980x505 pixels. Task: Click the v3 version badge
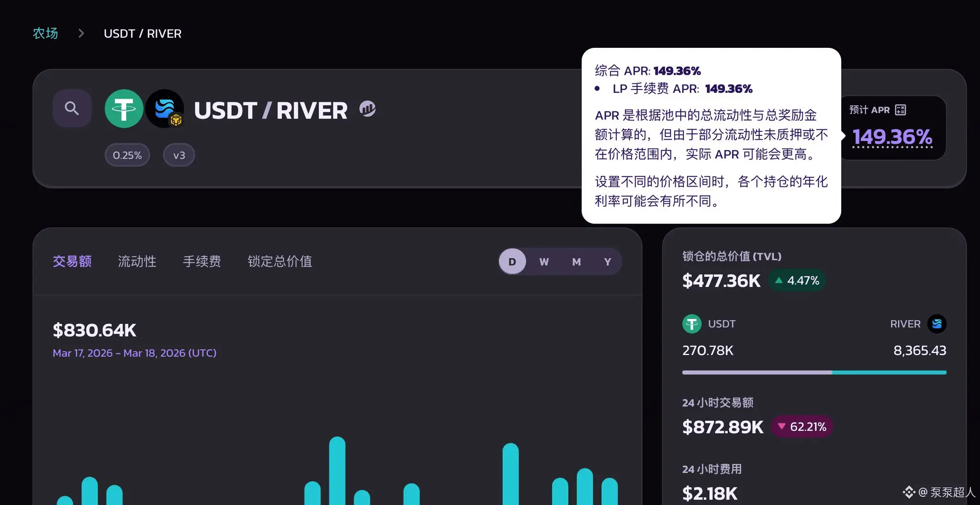(x=179, y=155)
